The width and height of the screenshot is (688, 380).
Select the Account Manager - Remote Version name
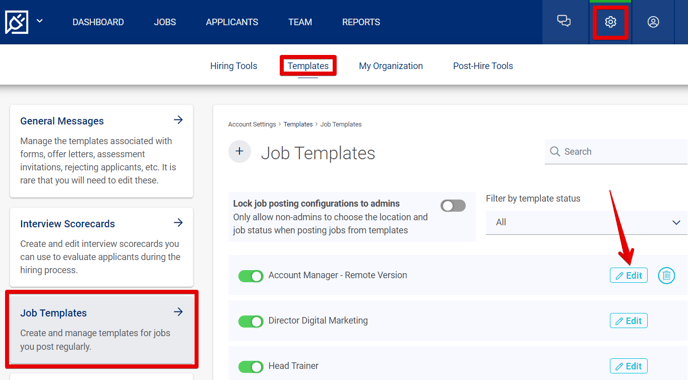(338, 275)
